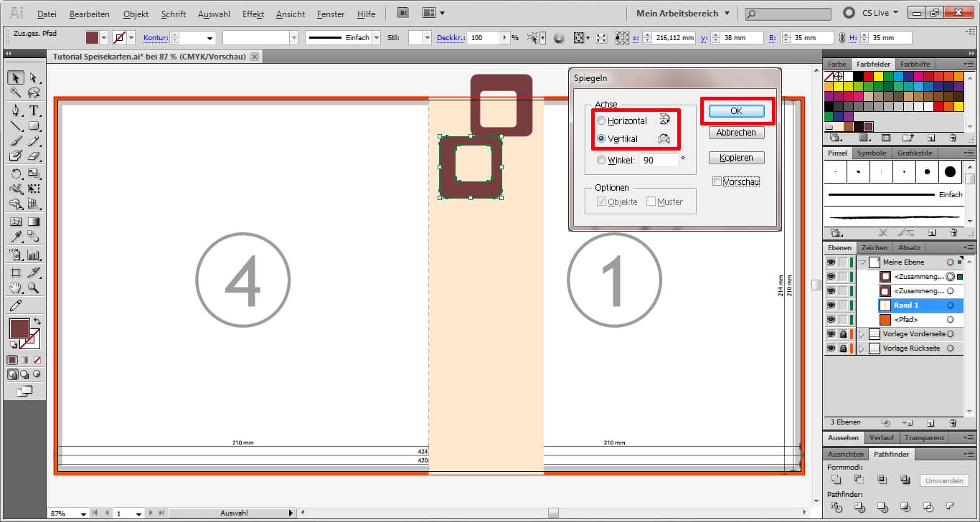The height and width of the screenshot is (522, 980).
Task: Enable the Vorschau checkbox
Action: (717, 182)
